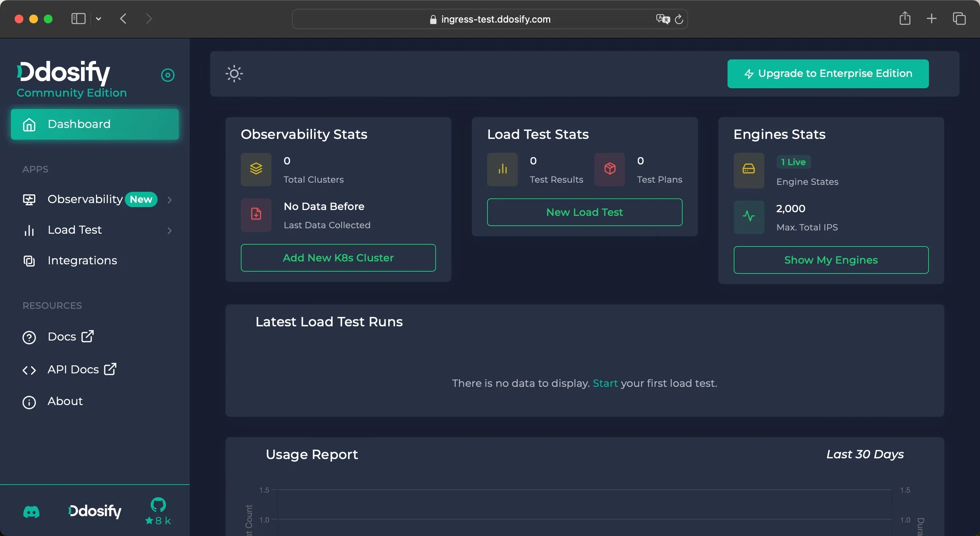Click the Engine States icon in Engines Stats
Viewport: 980px width, 536px height.
748,171
